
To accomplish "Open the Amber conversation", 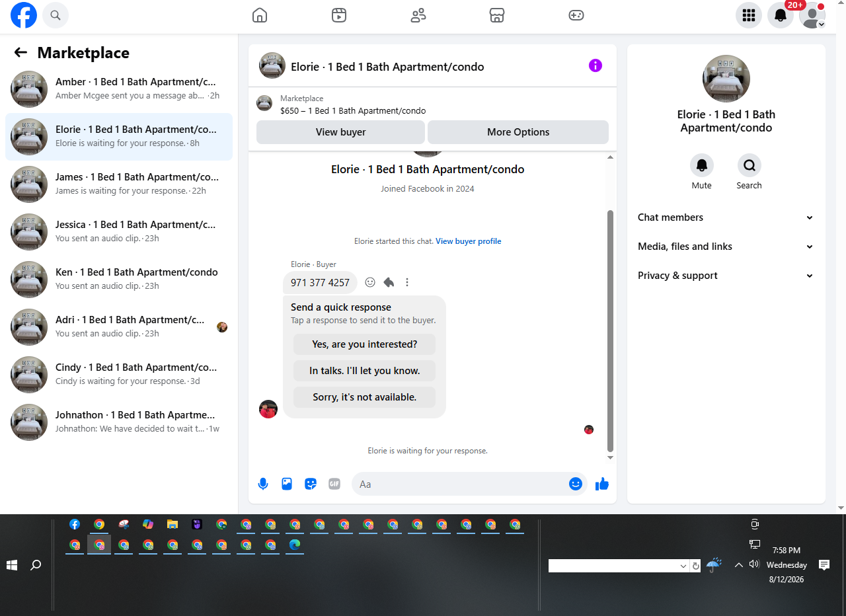I will 119,89.
